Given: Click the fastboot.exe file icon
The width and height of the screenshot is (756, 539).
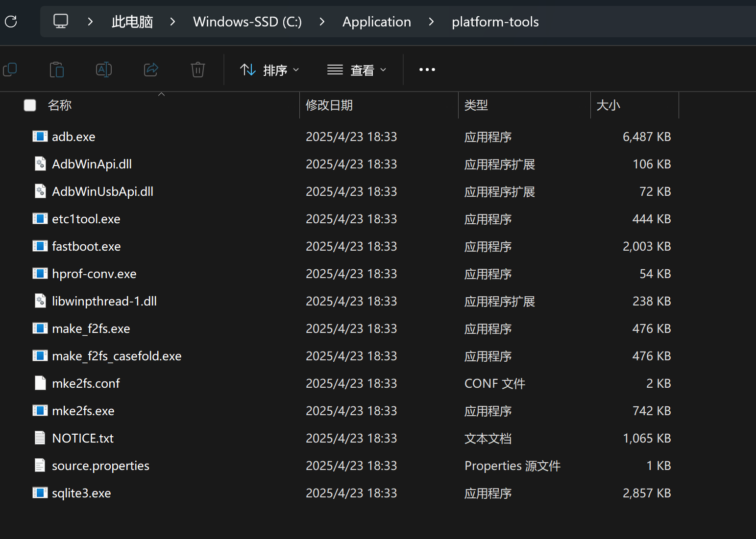Looking at the screenshot, I should [x=40, y=246].
